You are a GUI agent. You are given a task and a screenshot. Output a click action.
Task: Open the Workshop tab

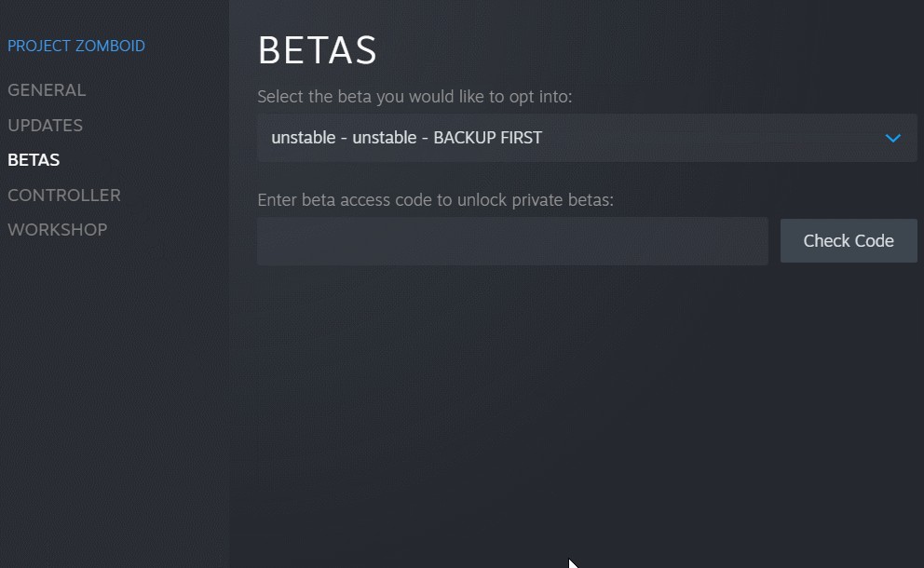coord(57,229)
